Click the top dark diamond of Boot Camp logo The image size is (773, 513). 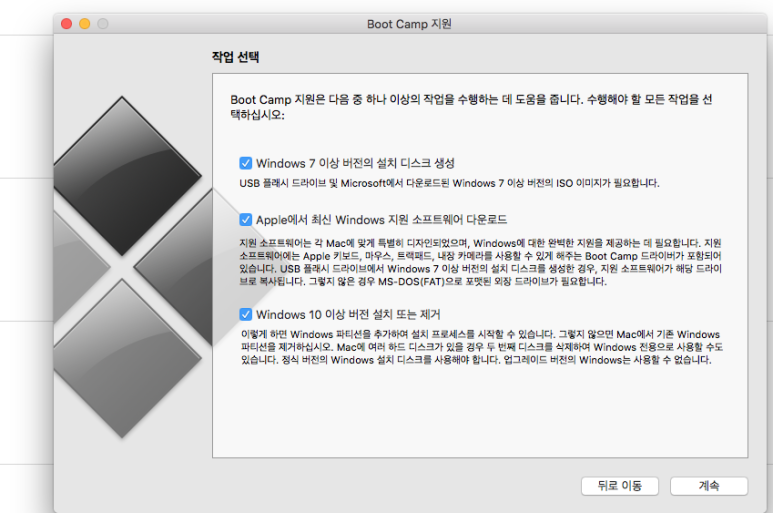(x=123, y=175)
